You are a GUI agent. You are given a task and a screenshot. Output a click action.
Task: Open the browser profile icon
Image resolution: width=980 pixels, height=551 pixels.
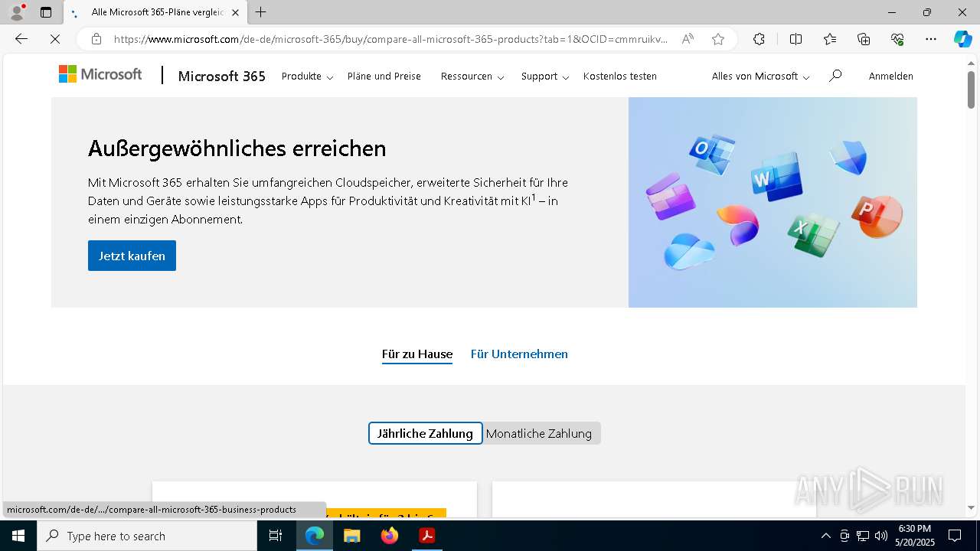click(17, 12)
